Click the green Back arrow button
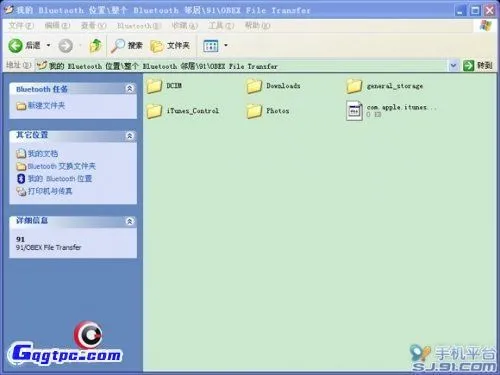 coord(15,46)
